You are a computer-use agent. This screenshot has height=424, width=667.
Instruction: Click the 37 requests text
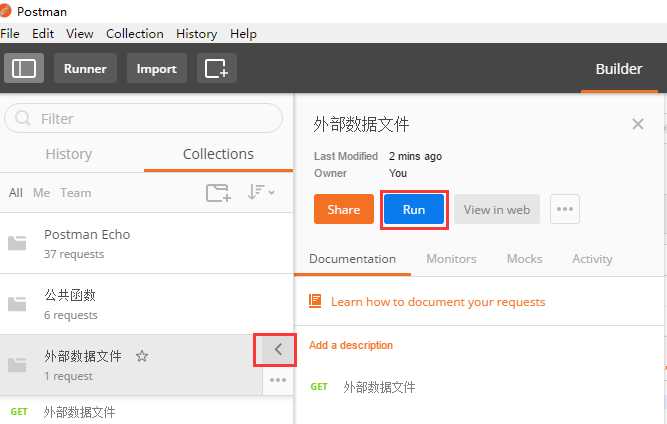point(74,254)
